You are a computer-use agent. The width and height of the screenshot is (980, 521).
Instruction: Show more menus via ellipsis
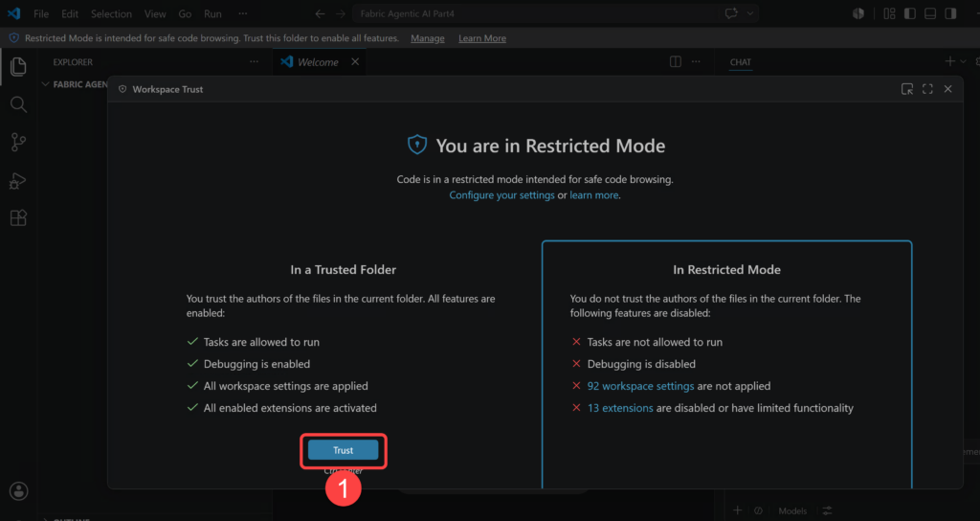pos(242,13)
